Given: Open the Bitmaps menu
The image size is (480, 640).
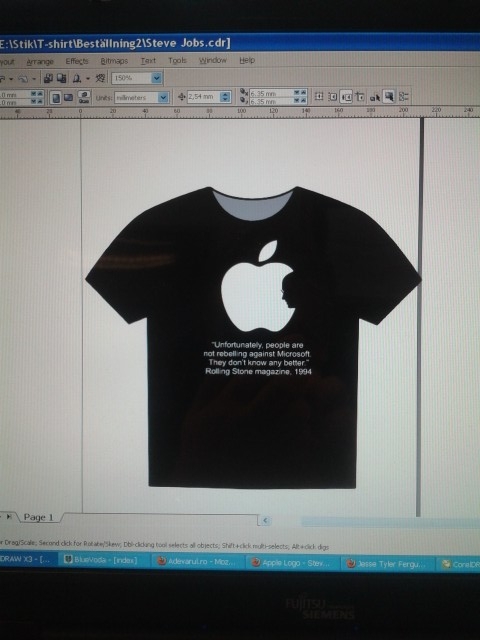Looking at the screenshot, I should (114, 61).
